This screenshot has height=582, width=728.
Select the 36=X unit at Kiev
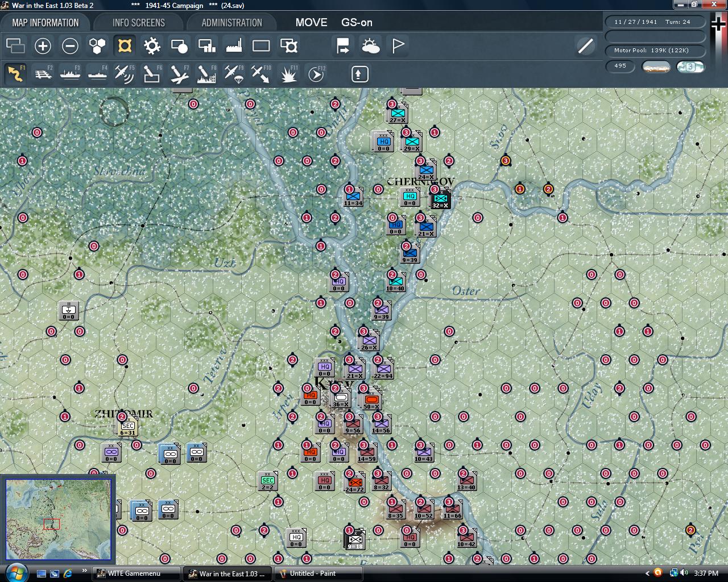341,398
